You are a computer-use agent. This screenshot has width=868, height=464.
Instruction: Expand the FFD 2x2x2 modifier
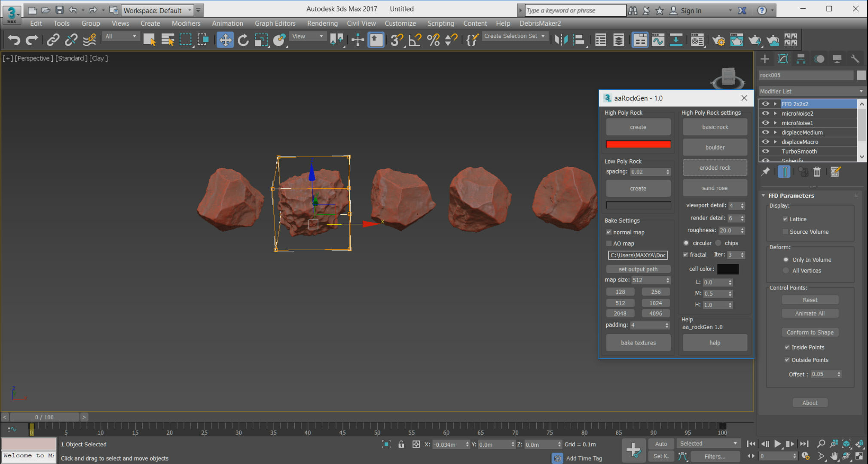(775, 104)
